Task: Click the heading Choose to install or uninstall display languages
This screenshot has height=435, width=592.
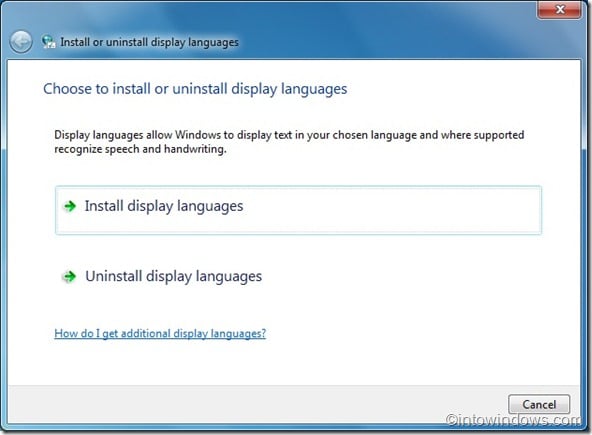Action: coord(195,89)
